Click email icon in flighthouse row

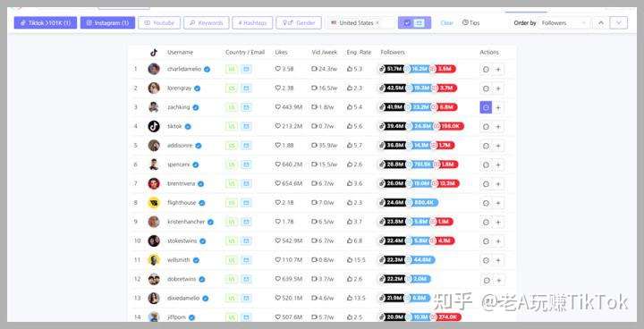[246, 203]
